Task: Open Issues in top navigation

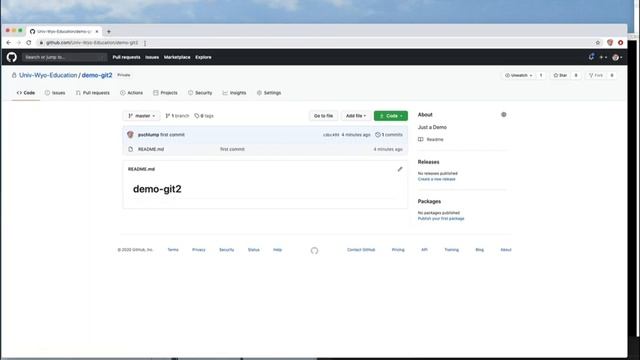Action: [152, 57]
